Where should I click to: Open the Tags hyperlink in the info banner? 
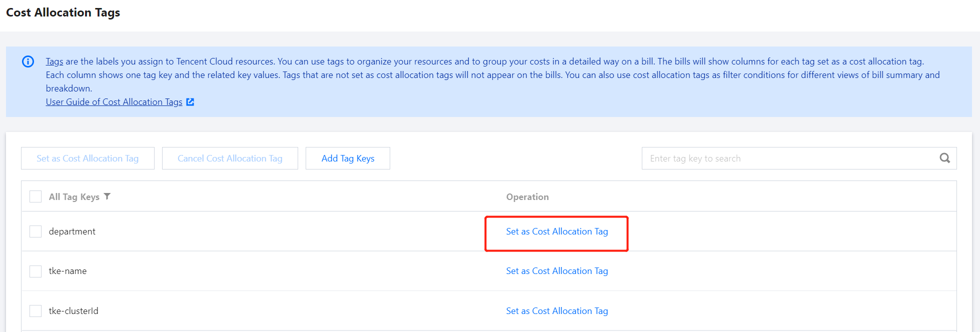[54, 61]
